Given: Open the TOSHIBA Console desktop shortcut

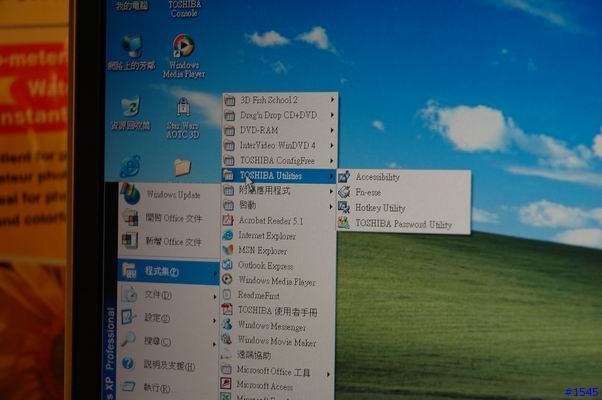Looking at the screenshot, I should coord(184,8).
